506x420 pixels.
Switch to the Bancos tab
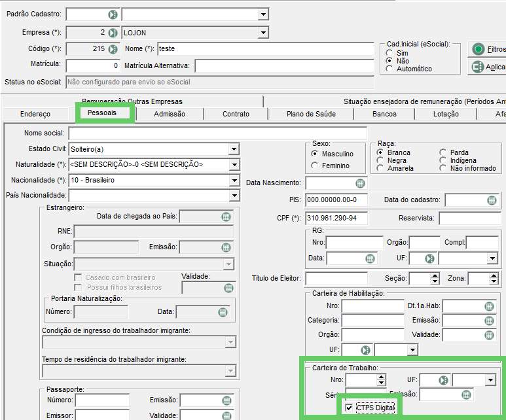(384, 114)
